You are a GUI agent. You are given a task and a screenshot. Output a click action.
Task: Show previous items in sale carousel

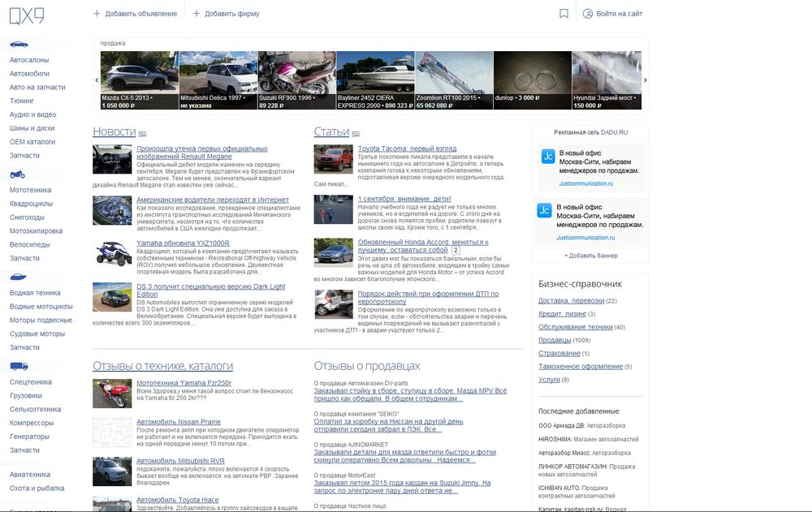97,80
